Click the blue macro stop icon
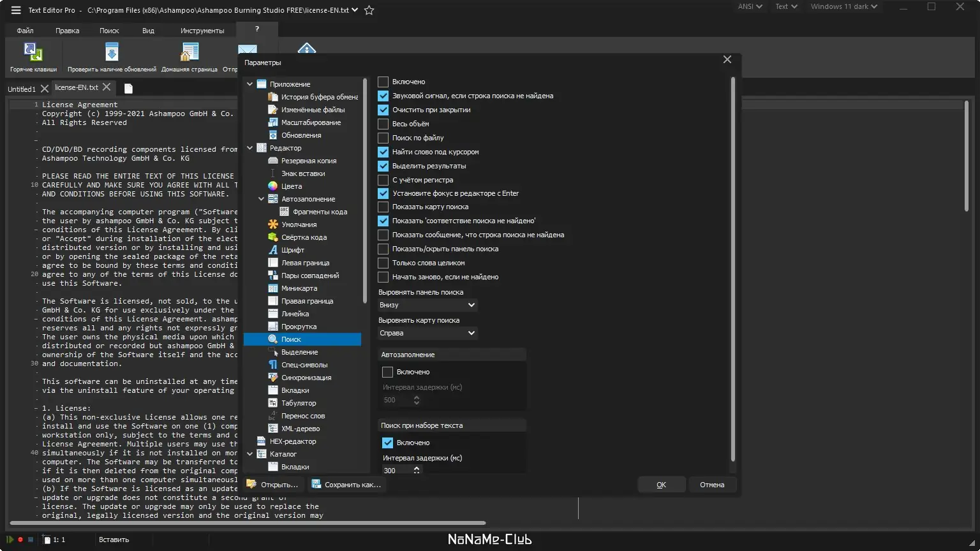This screenshot has height=551, width=980. click(30, 540)
